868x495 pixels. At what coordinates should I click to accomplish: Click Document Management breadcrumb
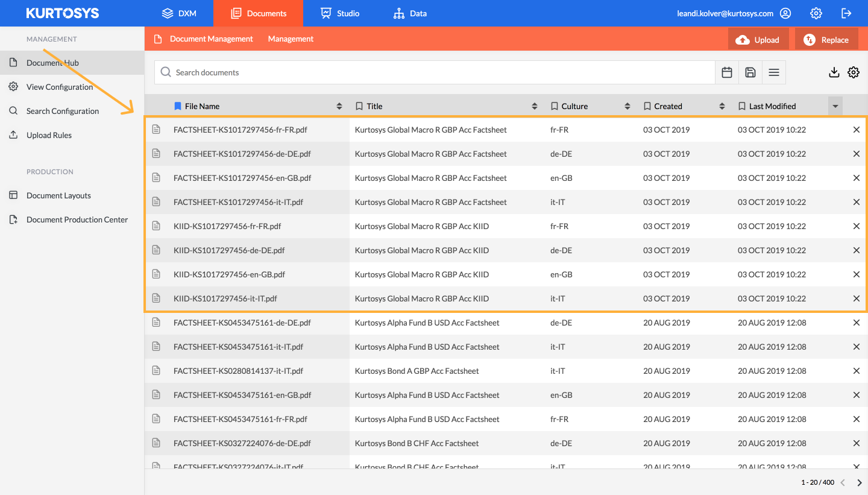[212, 39]
